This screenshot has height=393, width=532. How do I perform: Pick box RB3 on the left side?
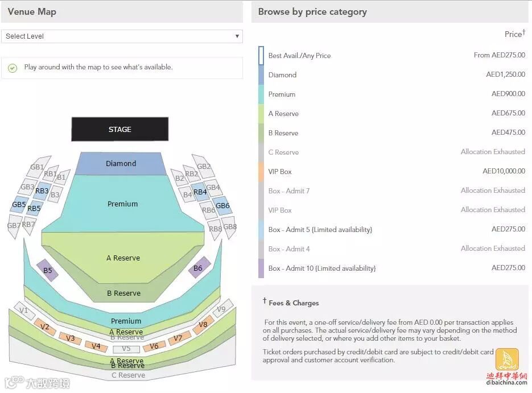click(42, 191)
